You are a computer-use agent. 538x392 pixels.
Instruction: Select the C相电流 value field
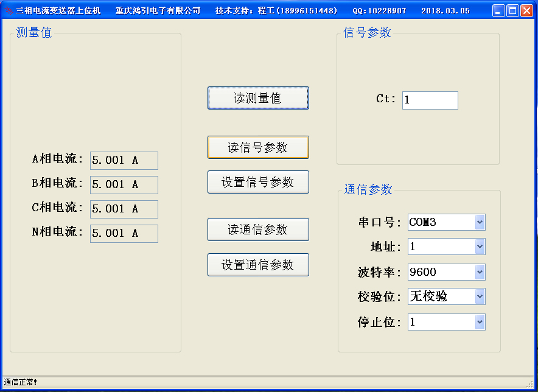[x=124, y=209]
